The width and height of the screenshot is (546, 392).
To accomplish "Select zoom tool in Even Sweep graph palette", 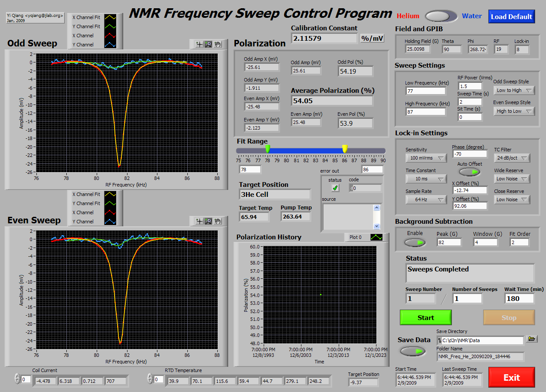I will point(208,221).
